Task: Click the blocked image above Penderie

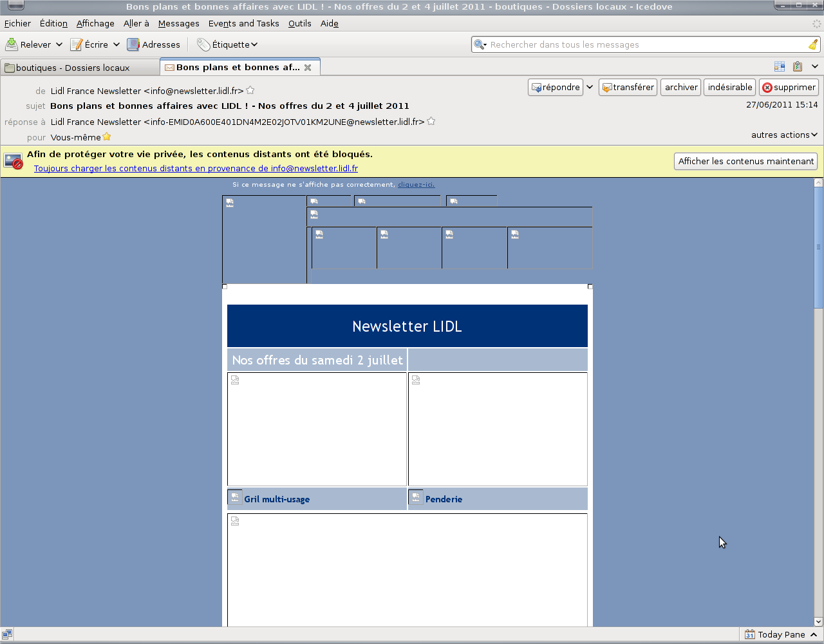Action: [x=498, y=429]
